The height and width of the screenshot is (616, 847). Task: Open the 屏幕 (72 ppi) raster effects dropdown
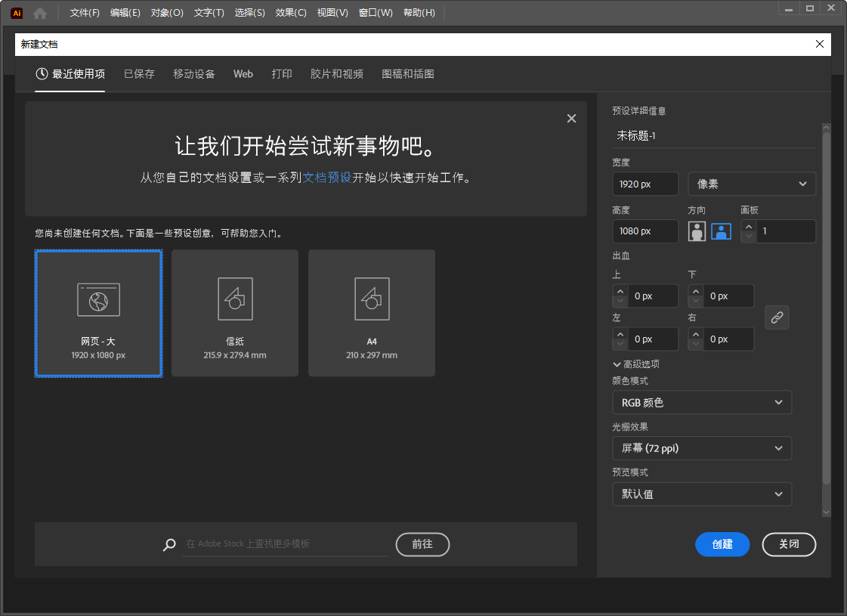[701, 447]
